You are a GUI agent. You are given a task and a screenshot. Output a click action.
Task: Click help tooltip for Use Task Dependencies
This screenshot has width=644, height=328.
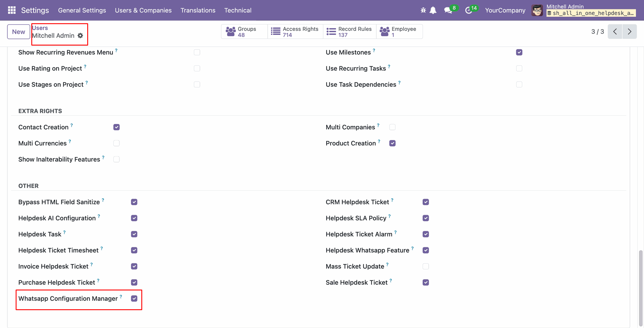click(x=399, y=82)
